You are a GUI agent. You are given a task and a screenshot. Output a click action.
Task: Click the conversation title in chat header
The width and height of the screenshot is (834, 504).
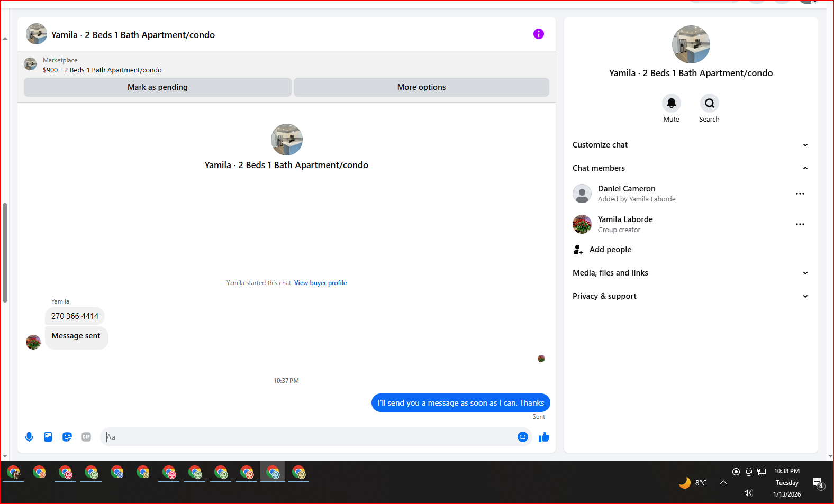click(x=133, y=35)
